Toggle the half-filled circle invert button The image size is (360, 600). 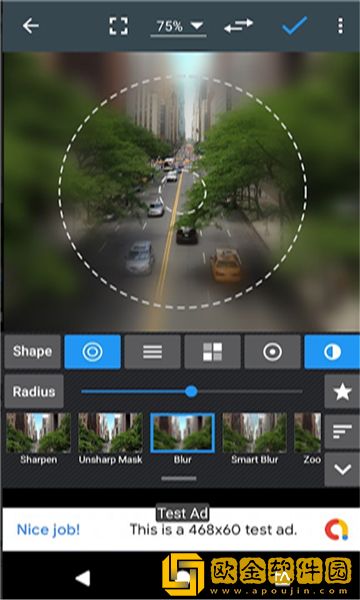click(332, 352)
